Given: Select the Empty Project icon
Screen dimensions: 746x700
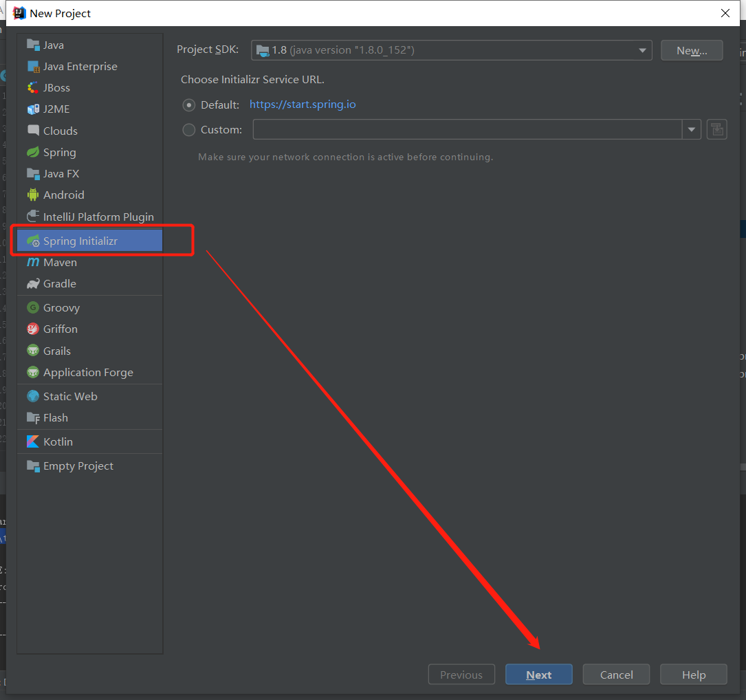Looking at the screenshot, I should (x=33, y=466).
